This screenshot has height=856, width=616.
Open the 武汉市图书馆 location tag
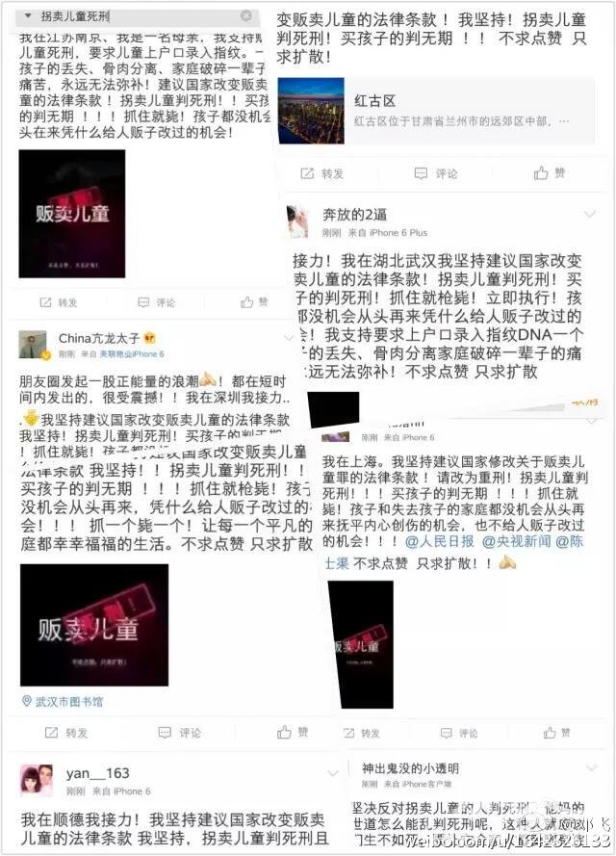click(x=63, y=702)
